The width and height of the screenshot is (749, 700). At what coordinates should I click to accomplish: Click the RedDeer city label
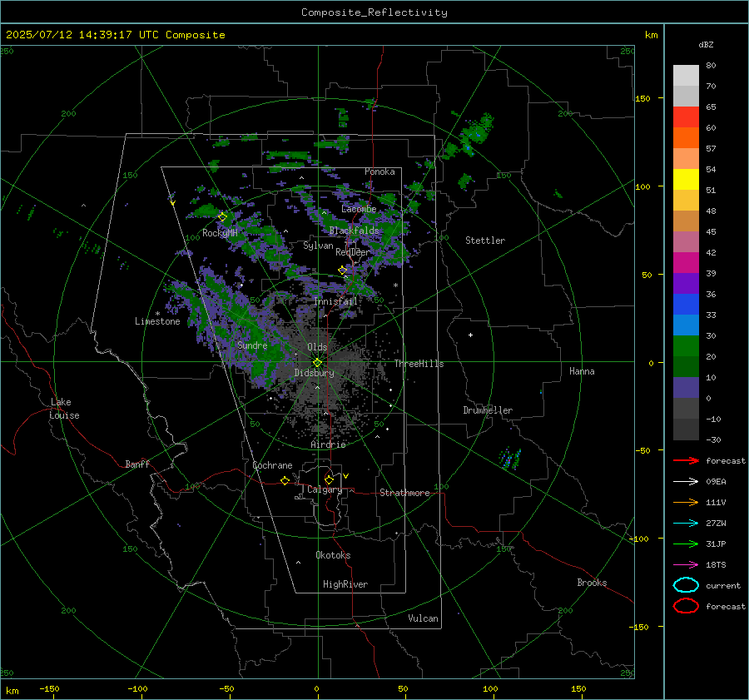tap(353, 252)
